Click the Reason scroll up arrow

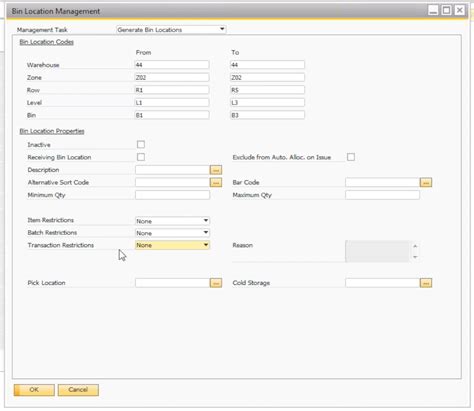[x=415, y=246]
